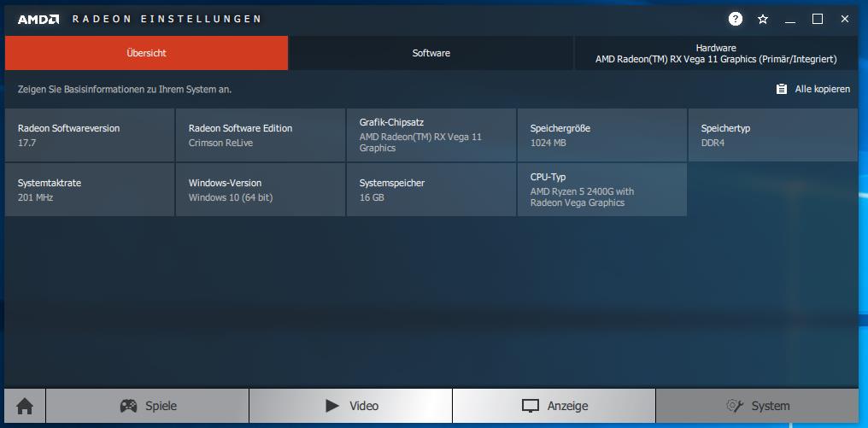Open the Hardware Vega 11 Graphics tab

[716, 53]
